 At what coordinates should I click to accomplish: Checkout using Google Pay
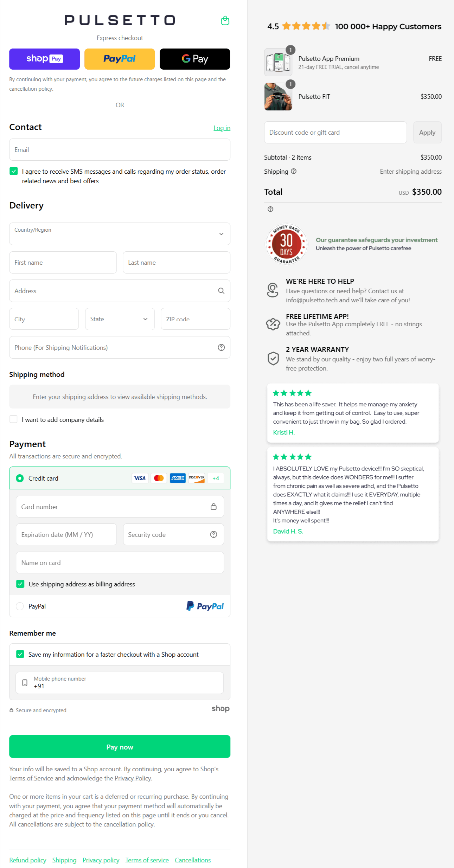click(194, 59)
